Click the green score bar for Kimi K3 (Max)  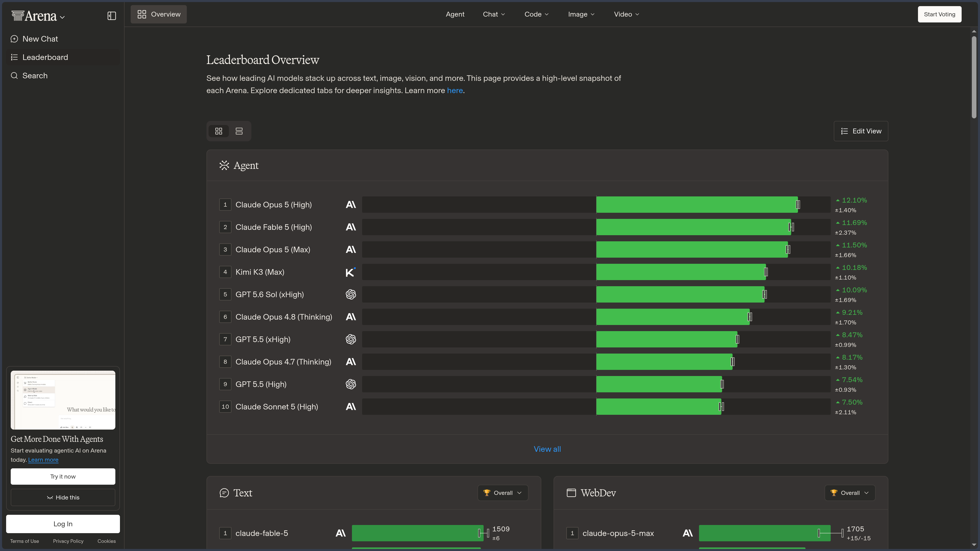681,272
